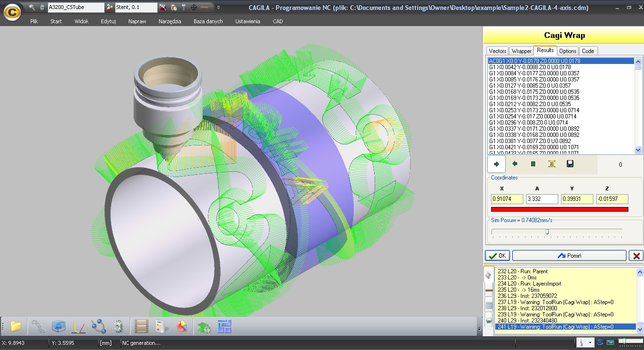Viewport: 644px width, 350px height.
Task: Select log line 236 L29 Inst: 237059072
Action: 565,296
